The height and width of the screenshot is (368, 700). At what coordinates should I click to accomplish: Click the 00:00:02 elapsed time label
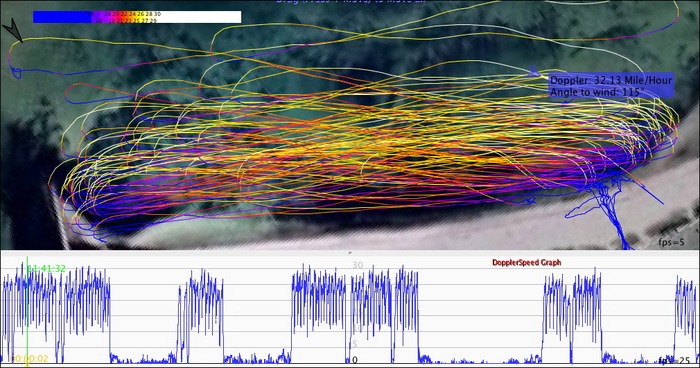[29, 359]
